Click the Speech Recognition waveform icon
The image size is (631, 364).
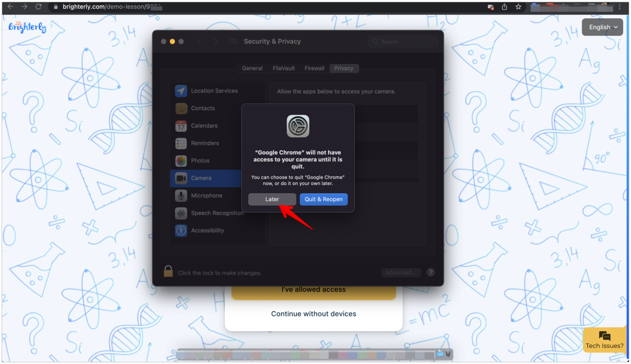click(x=181, y=213)
